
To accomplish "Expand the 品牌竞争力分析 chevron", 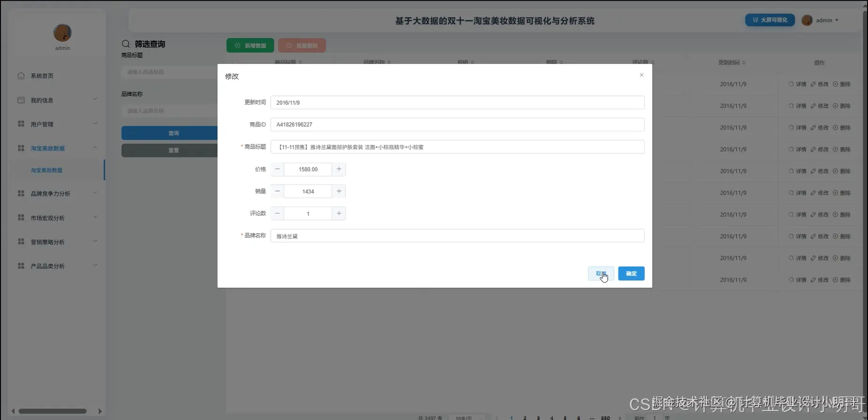I will tap(95, 193).
